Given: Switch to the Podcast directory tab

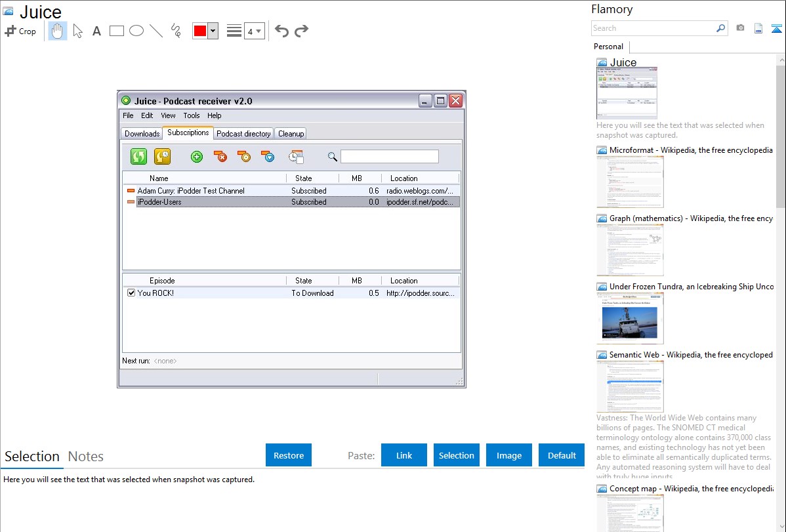Looking at the screenshot, I should (x=243, y=133).
